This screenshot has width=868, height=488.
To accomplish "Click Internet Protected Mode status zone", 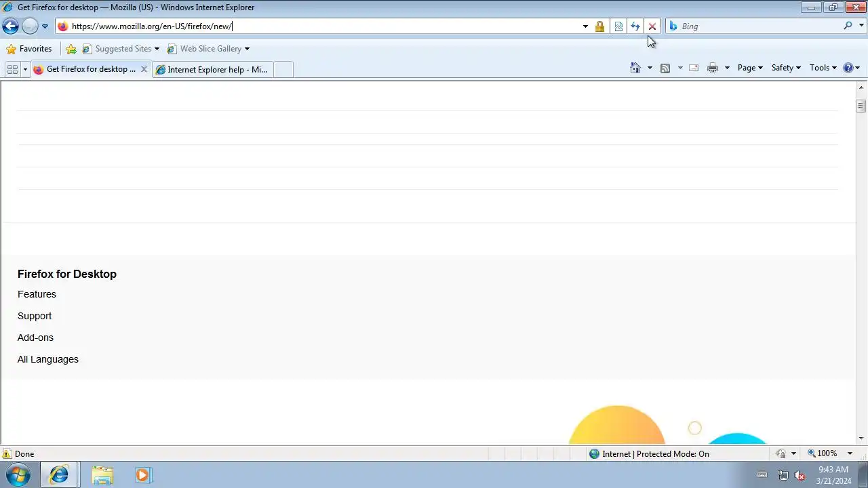I will [x=649, y=454].
